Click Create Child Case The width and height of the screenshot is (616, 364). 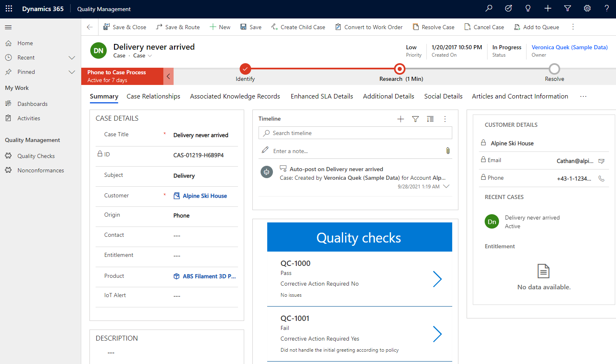[x=298, y=27]
